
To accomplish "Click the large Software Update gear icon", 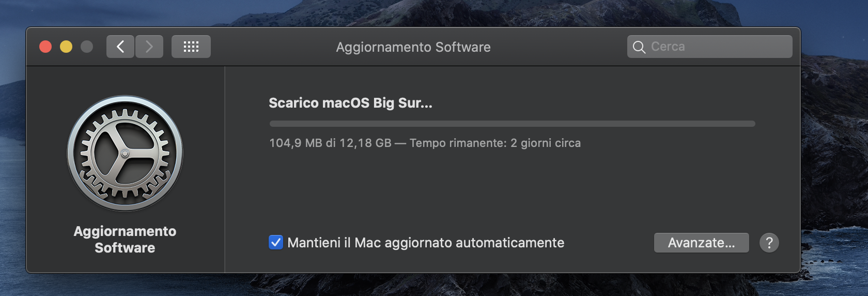I will pyautogui.click(x=125, y=153).
